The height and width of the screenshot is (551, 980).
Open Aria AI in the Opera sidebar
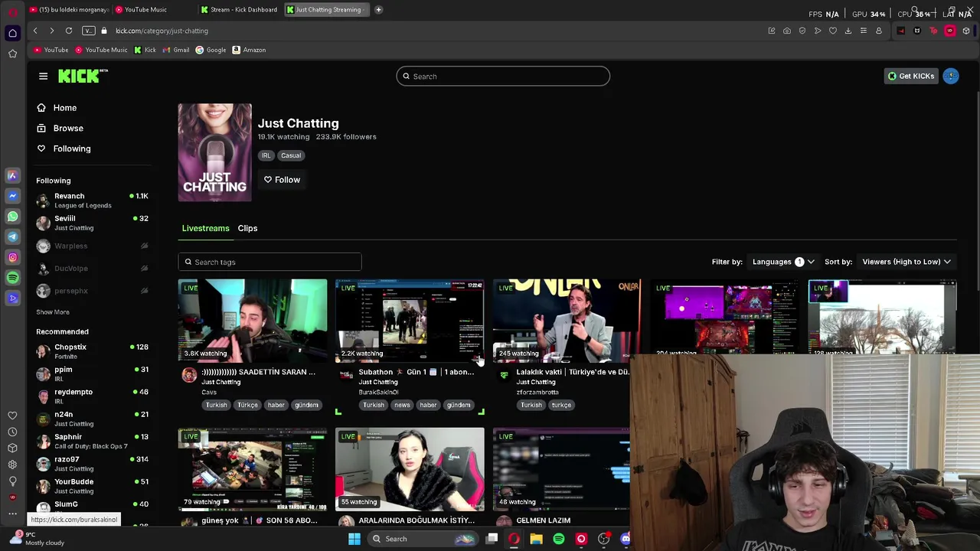point(12,175)
